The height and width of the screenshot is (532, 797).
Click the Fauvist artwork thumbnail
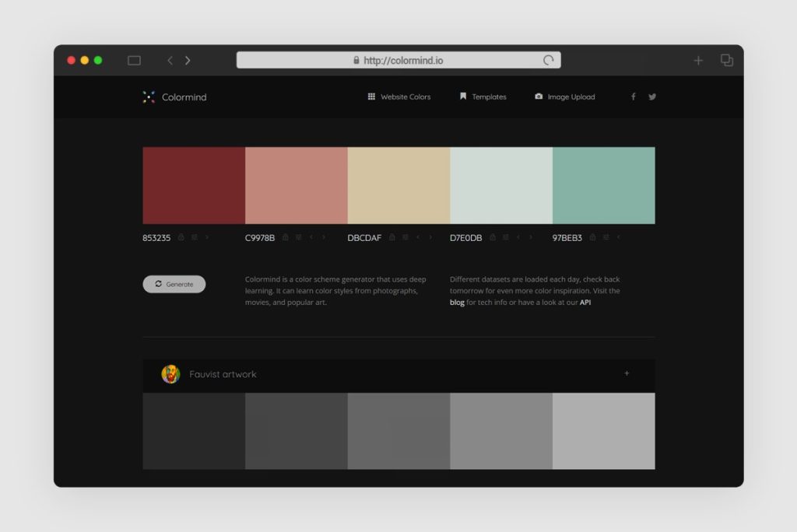(170, 374)
